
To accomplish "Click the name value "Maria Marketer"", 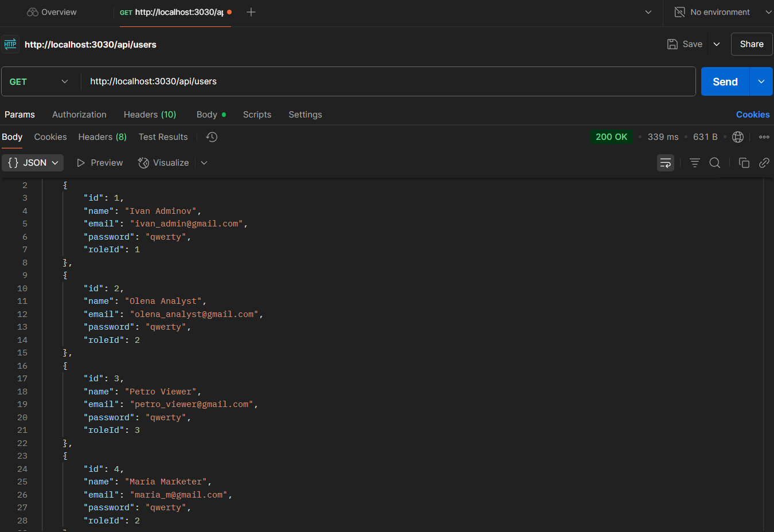I will 166,482.
